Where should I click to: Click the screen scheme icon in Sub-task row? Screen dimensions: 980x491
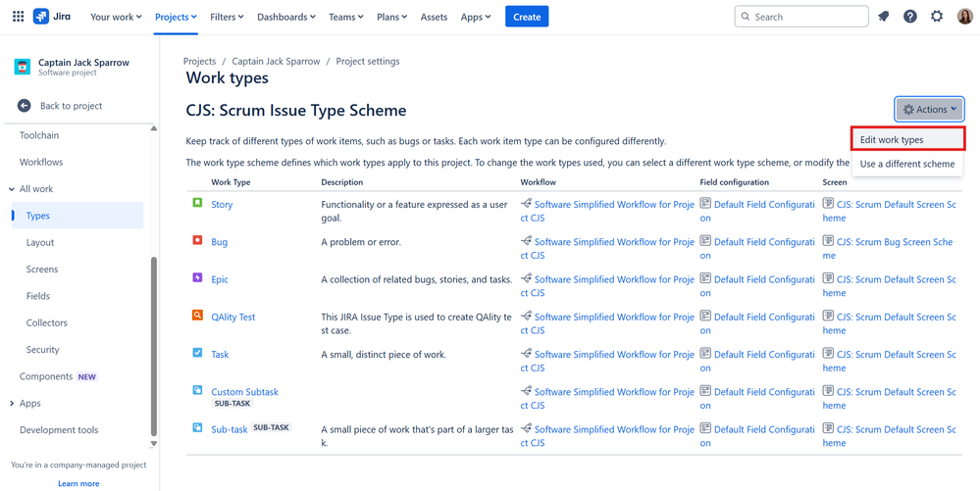pyautogui.click(x=828, y=428)
